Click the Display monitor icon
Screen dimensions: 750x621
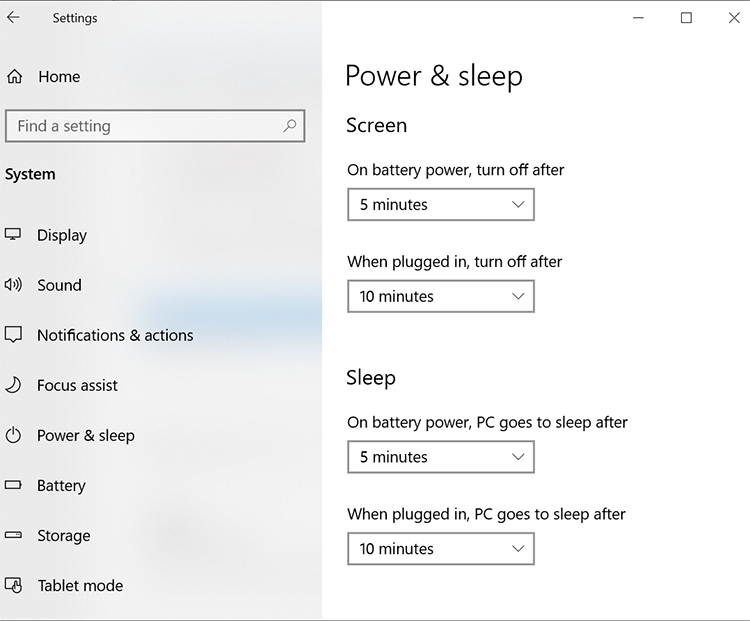pyautogui.click(x=13, y=235)
